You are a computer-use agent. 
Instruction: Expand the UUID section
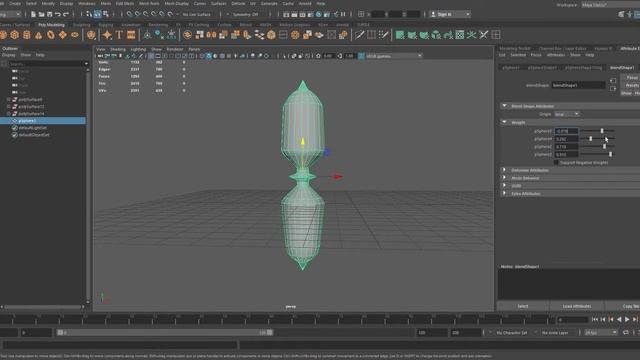[x=504, y=185]
